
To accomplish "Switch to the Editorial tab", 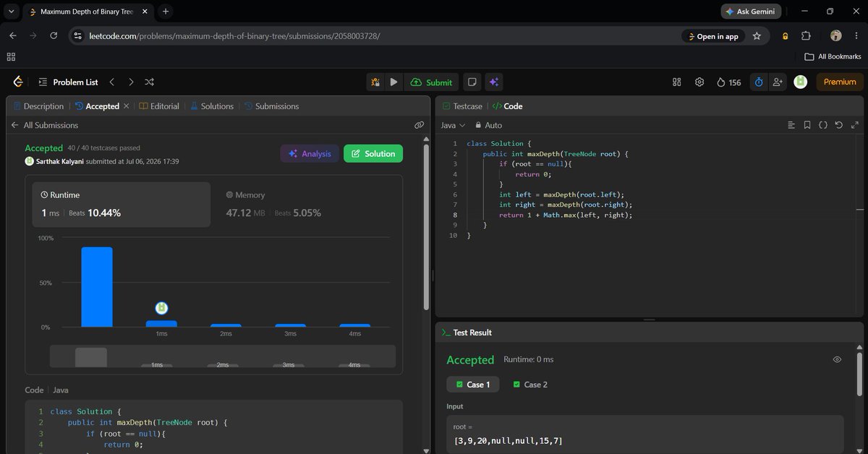I will pyautogui.click(x=158, y=106).
